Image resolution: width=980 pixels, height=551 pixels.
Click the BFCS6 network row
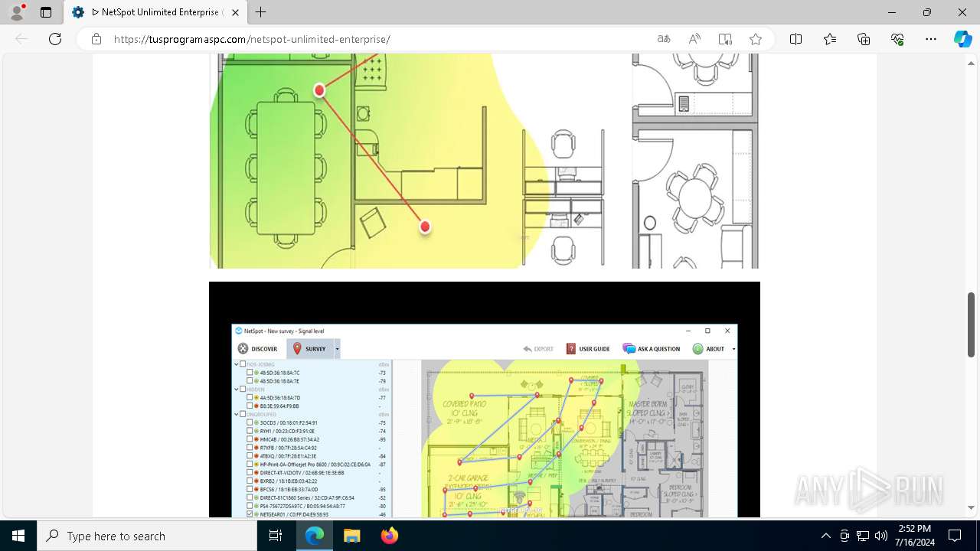[312, 489]
